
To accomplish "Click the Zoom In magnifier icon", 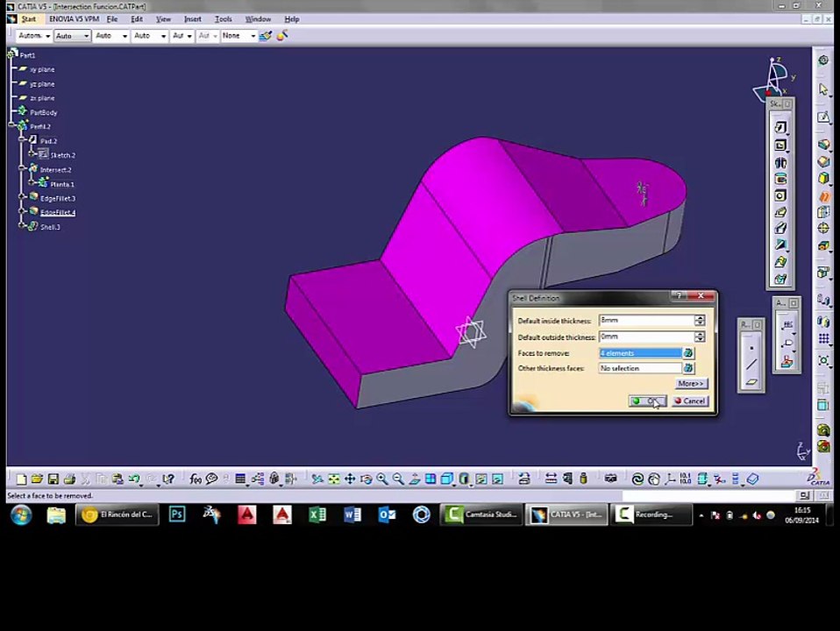I will point(382,479).
